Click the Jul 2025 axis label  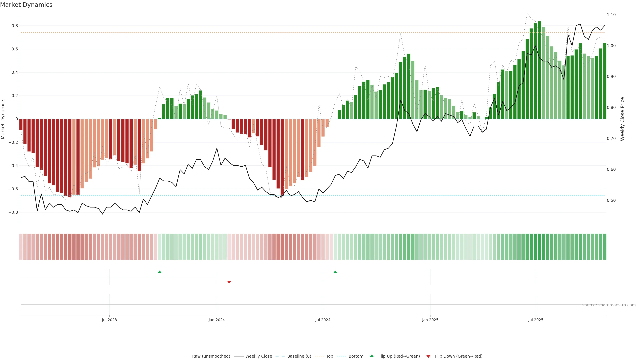pyautogui.click(x=536, y=320)
